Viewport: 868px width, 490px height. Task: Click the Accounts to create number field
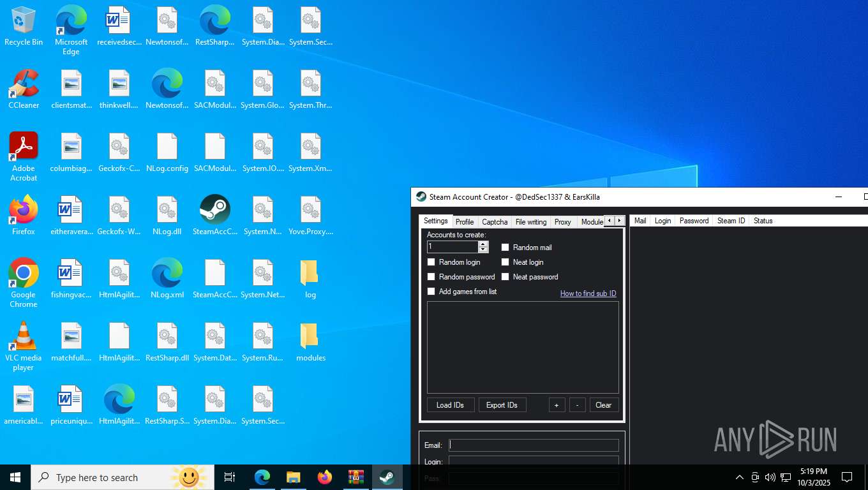click(453, 247)
